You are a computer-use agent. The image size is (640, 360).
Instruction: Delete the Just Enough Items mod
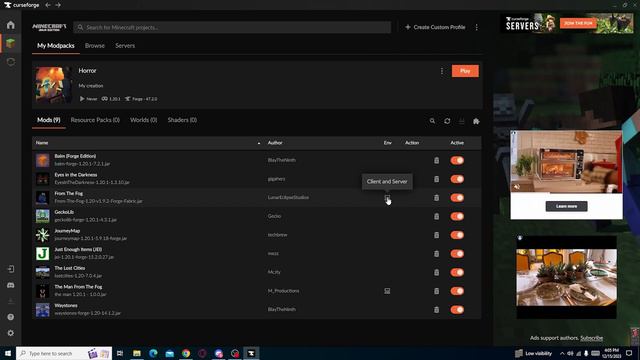coord(436,253)
